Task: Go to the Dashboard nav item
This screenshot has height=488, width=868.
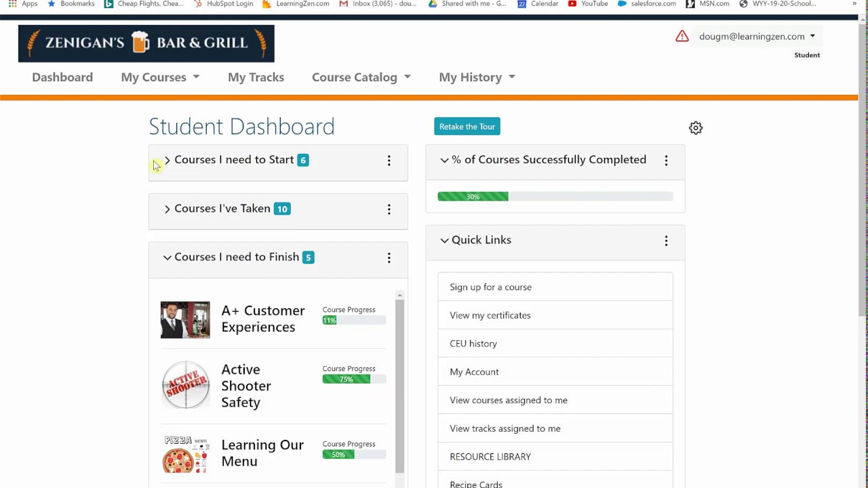Action: [x=62, y=77]
